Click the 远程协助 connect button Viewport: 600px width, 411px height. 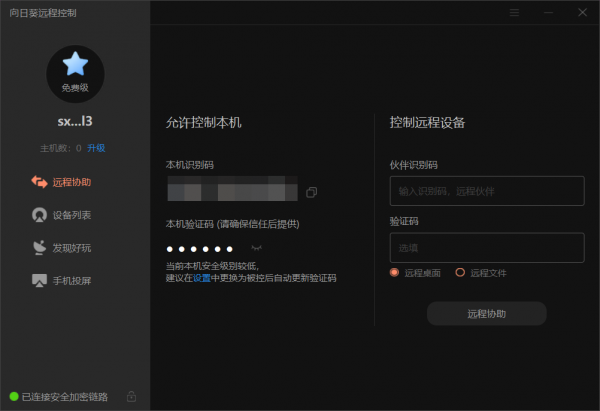click(486, 314)
